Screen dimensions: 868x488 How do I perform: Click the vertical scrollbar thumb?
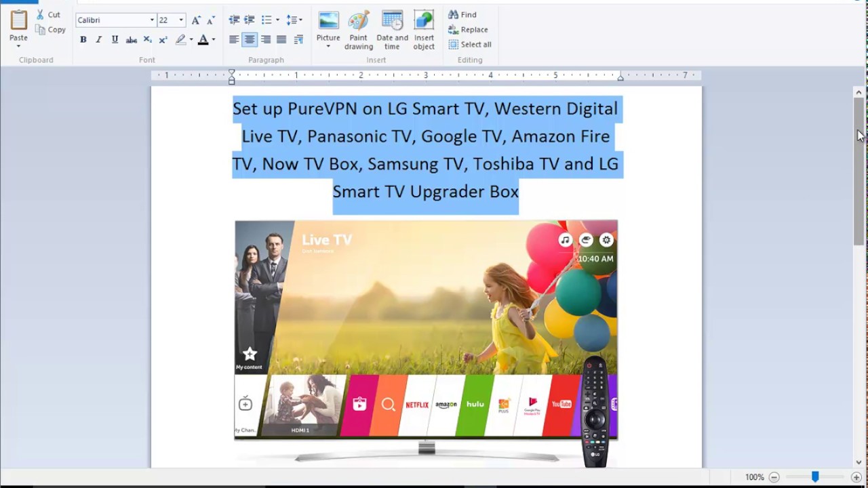[x=859, y=171]
